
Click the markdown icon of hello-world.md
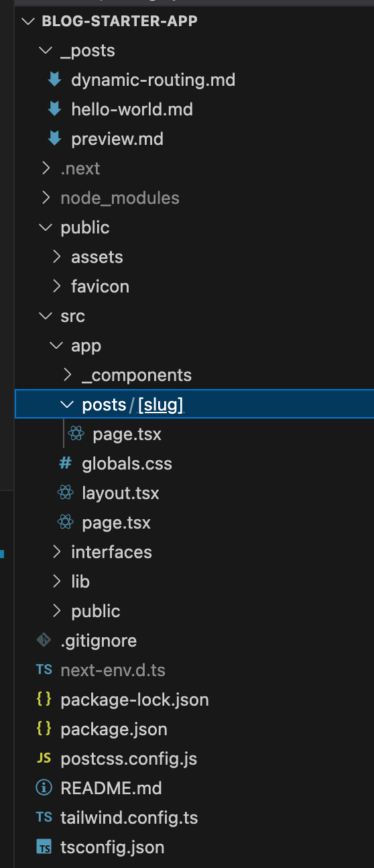(x=54, y=109)
